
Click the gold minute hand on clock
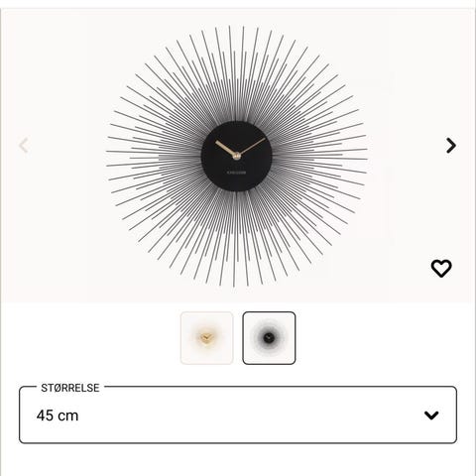pyautogui.click(x=252, y=146)
